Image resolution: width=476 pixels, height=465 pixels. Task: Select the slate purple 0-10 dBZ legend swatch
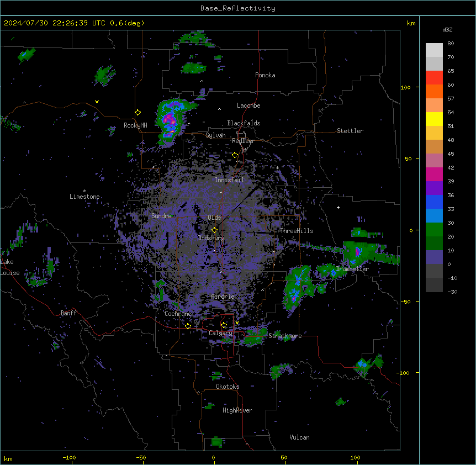coord(434,257)
